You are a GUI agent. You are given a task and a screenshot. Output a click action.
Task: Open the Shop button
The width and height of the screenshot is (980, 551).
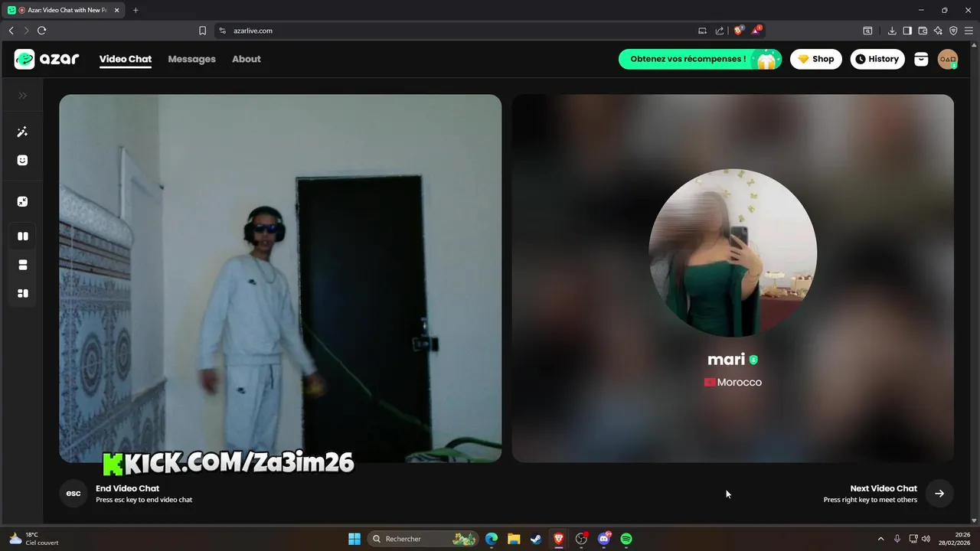(x=816, y=59)
